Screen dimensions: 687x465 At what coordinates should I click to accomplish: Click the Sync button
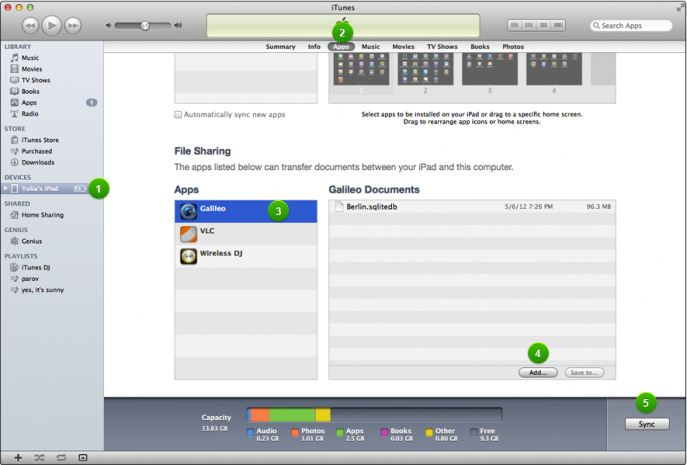click(647, 424)
